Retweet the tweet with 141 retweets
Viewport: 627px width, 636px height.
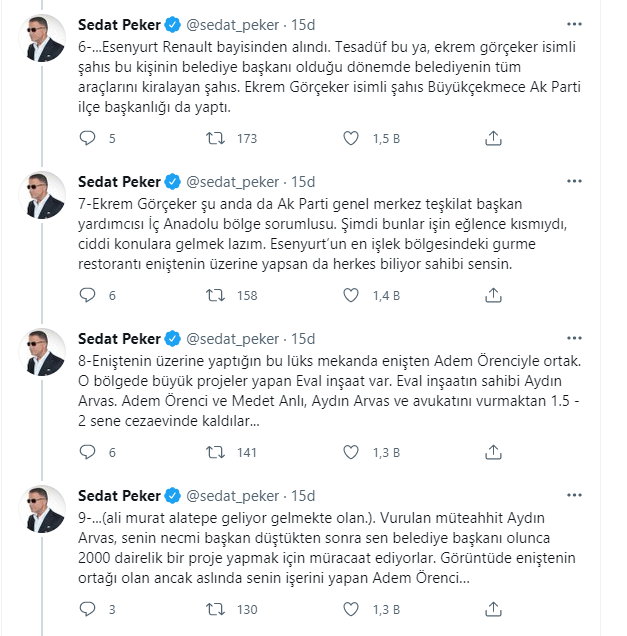point(215,452)
